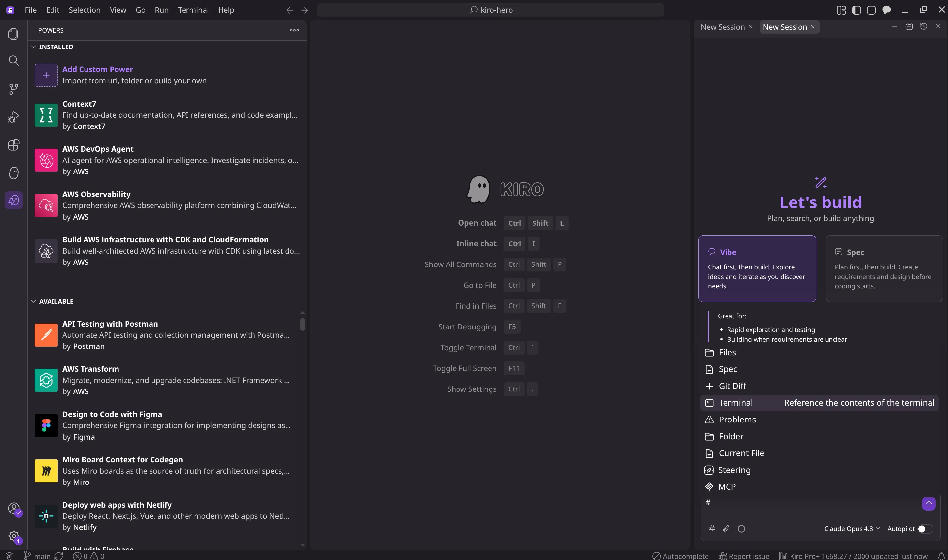Click the send arrow button in chat

[929, 503]
